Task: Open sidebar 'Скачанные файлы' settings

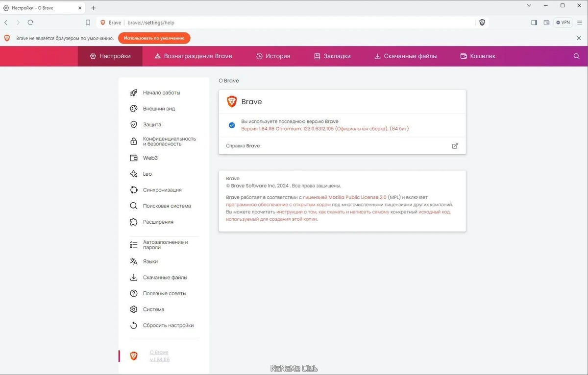Action: tap(164, 278)
